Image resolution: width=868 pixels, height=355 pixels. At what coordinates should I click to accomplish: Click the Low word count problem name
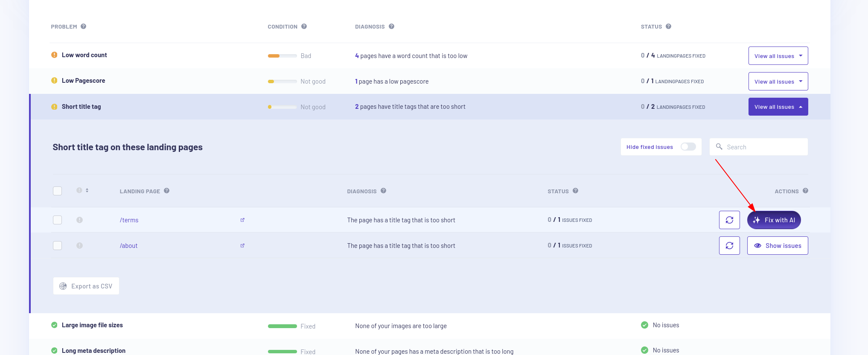pyautogui.click(x=84, y=55)
